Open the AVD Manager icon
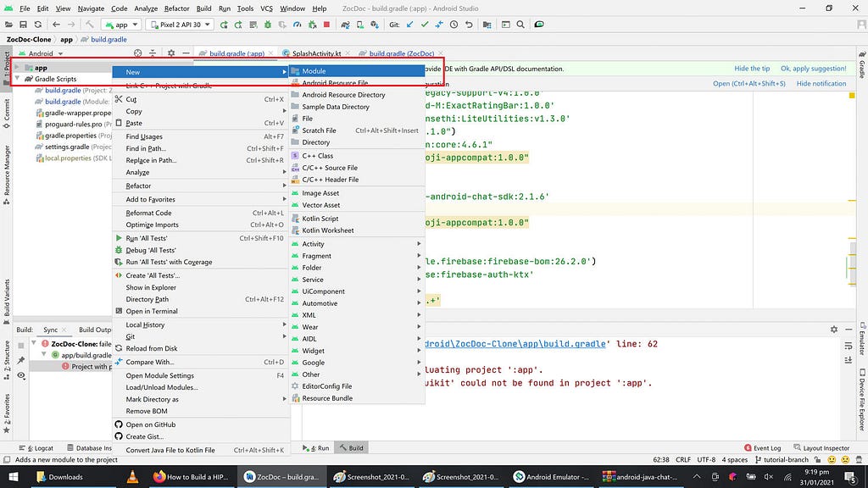The height and width of the screenshot is (488, 868). click(x=359, y=25)
